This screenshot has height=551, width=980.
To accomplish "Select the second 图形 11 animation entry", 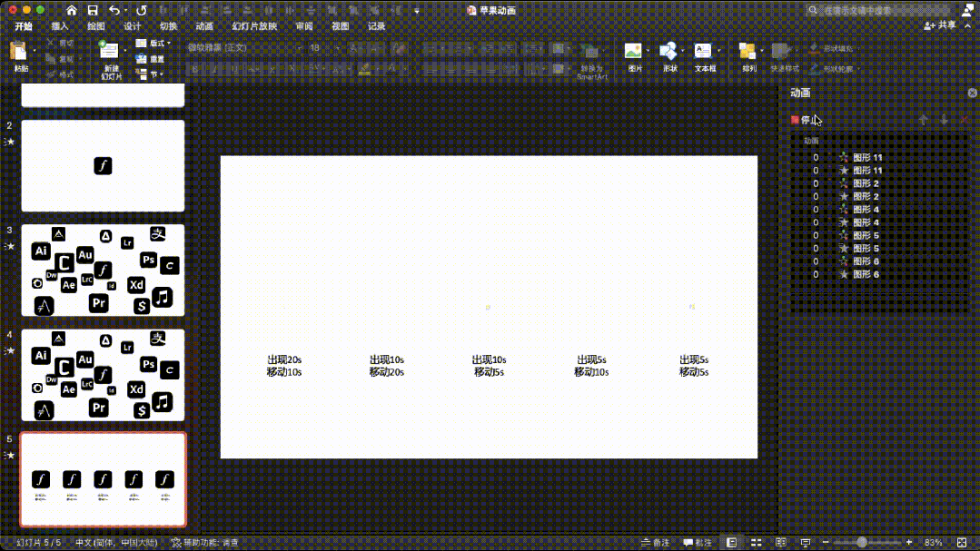I will click(x=879, y=171).
